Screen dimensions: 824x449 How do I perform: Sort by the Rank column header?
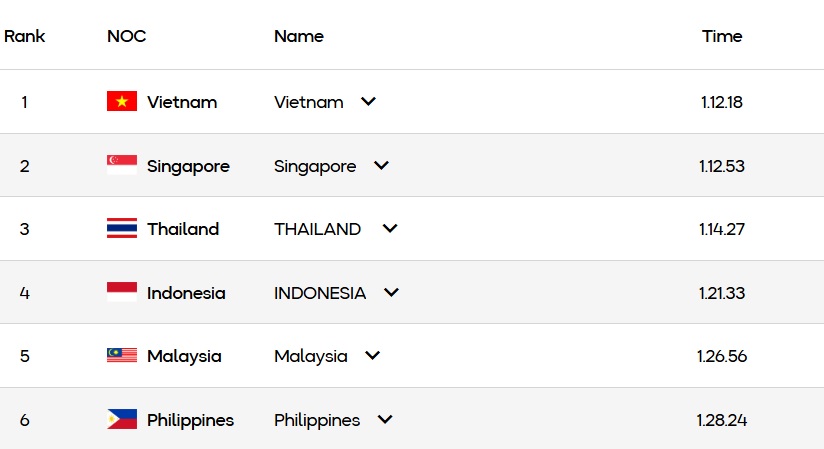24,36
